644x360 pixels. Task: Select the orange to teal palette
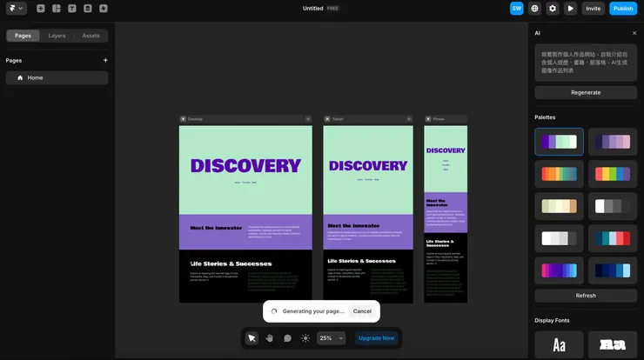pyautogui.click(x=559, y=174)
